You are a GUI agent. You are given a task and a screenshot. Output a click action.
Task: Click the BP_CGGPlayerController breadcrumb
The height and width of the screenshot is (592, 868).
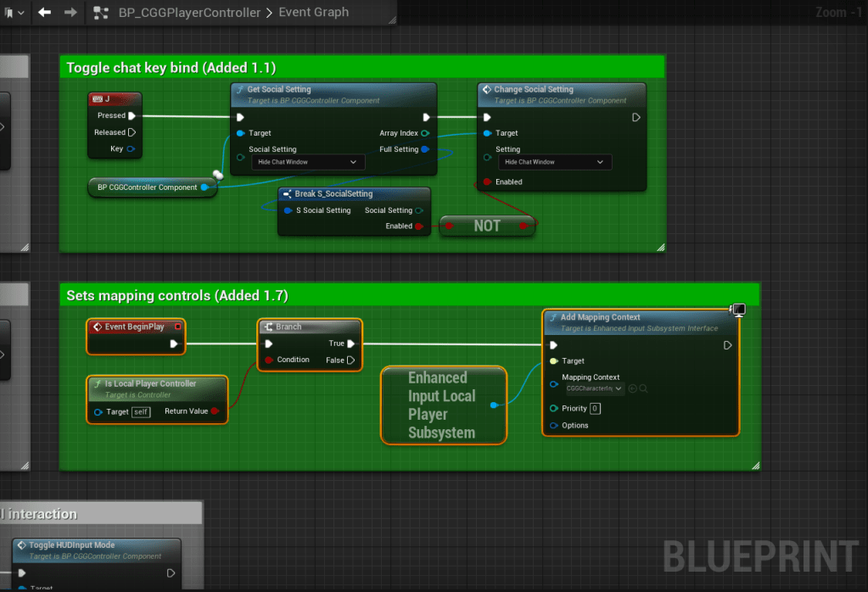189,13
